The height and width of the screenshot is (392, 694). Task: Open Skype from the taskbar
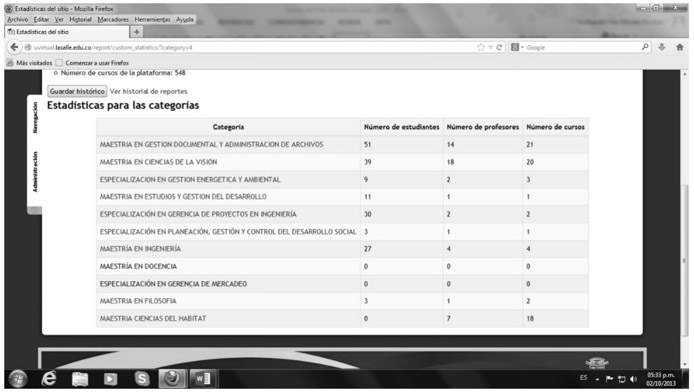(x=142, y=379)
